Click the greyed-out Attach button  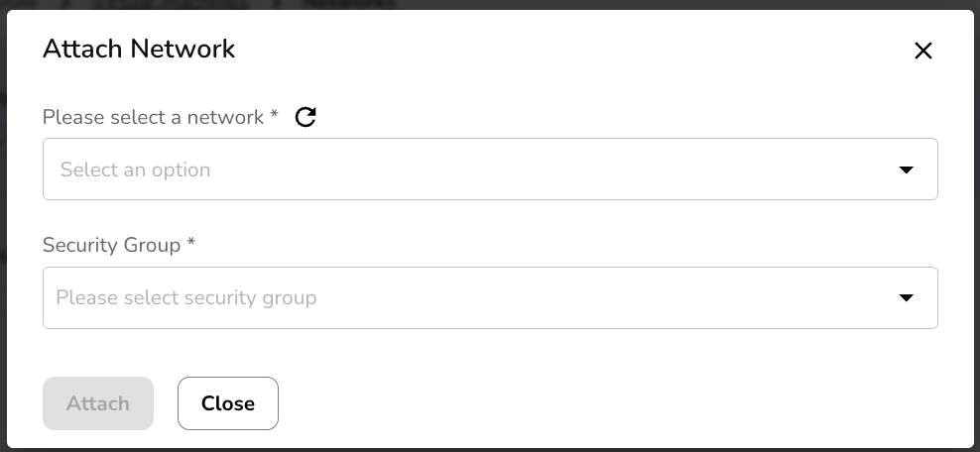click(x=98, y=403)
